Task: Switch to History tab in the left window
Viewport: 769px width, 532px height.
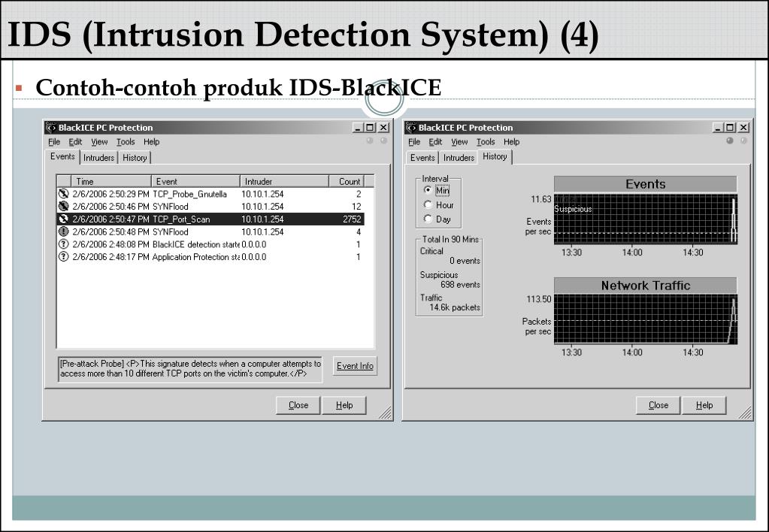Action: [135, 157]
